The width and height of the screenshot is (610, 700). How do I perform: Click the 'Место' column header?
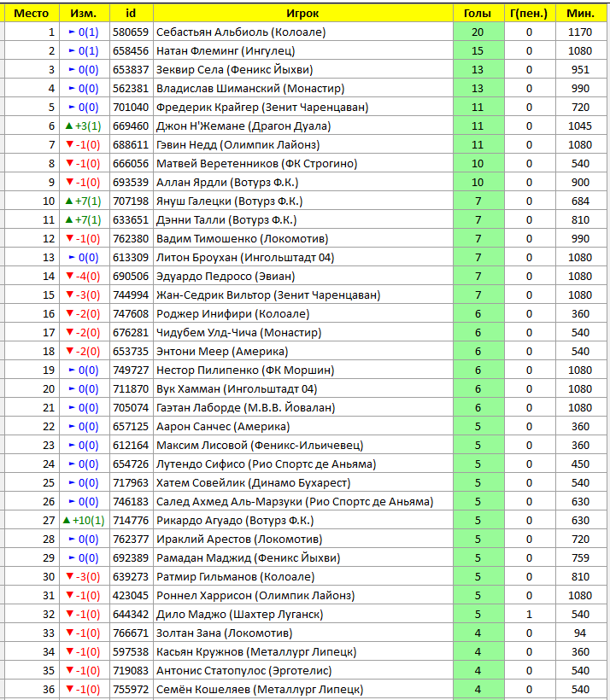32,14
